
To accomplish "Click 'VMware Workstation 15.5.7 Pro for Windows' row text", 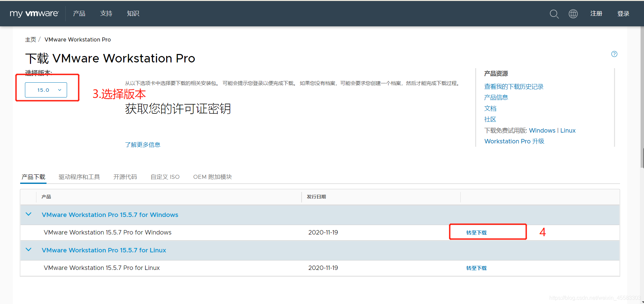I will pyautogui.click(x=108, y=232).
